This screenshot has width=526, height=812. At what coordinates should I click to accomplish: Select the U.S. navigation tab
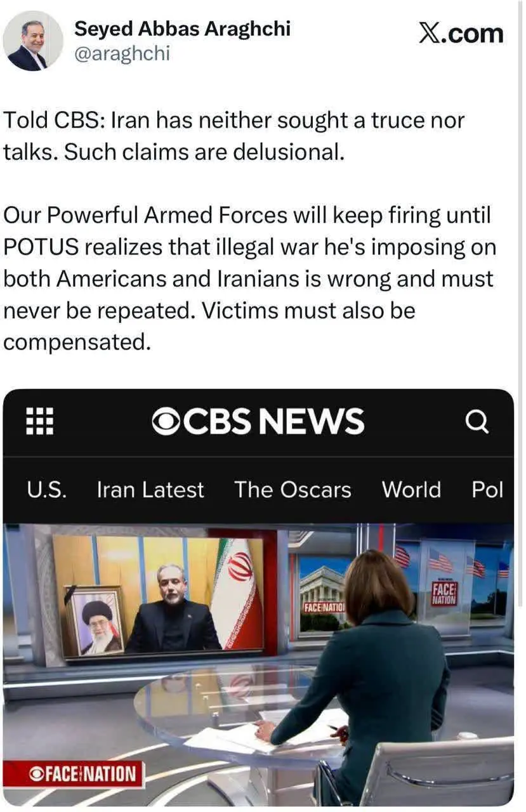click(47, 490)
